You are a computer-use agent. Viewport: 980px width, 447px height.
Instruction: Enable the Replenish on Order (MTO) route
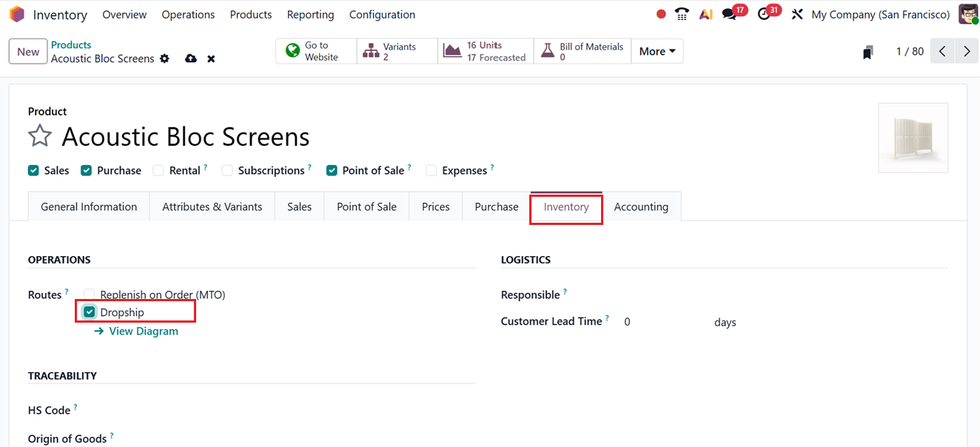tap(90, 295)
